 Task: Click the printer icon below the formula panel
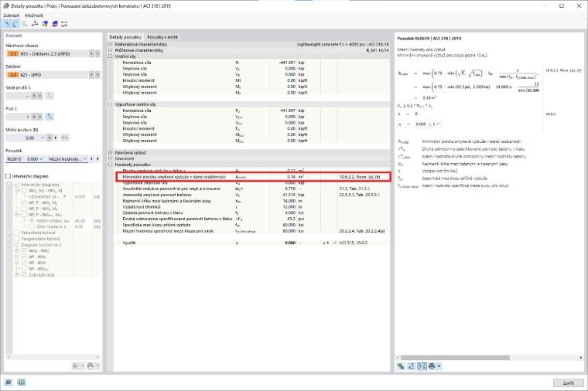click(x=432, y=366)
